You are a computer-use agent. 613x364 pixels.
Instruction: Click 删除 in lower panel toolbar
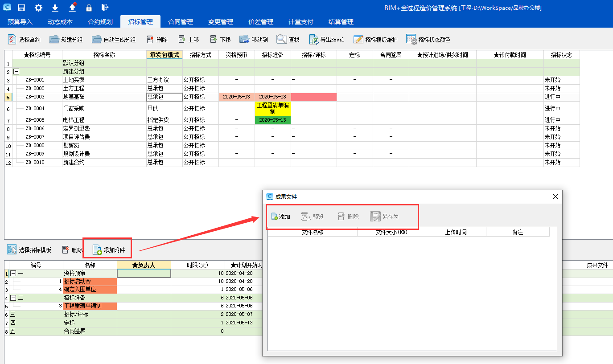tap(72, 250)
